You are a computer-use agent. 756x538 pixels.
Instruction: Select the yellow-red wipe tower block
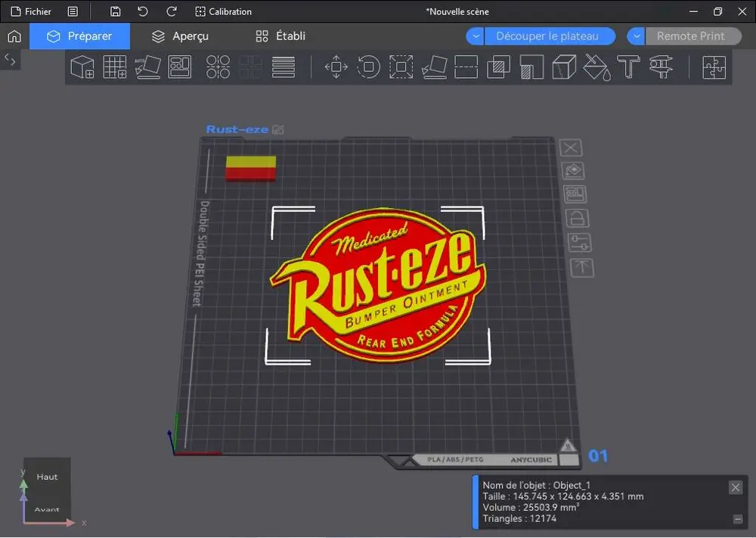pyautogui.click(x=251, y=169)
